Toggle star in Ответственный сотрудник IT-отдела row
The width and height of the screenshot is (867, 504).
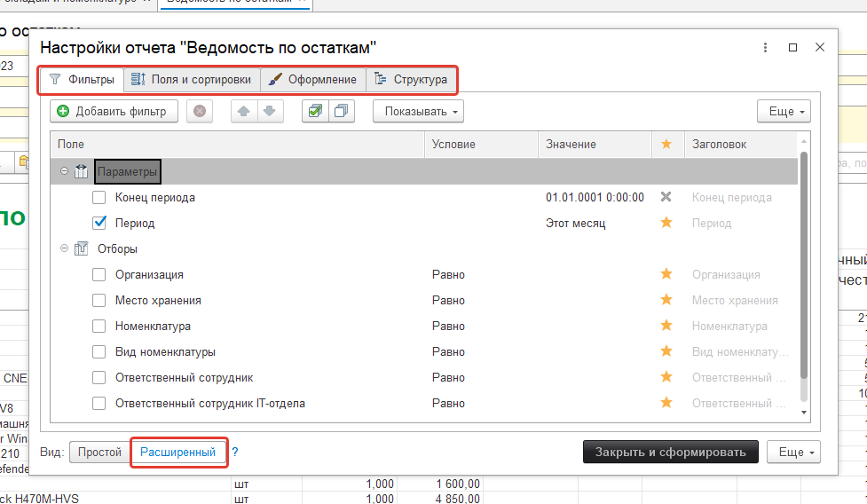pos(666,402)
